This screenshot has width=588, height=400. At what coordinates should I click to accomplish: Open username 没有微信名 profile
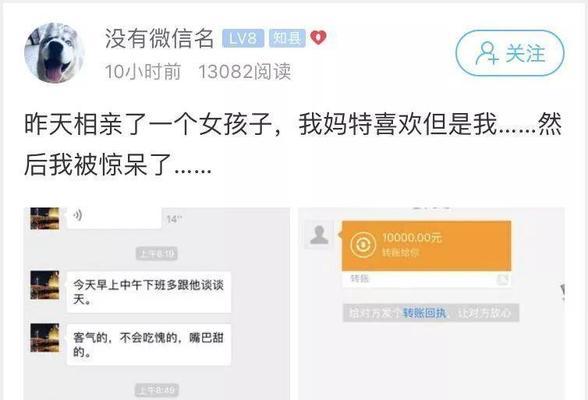point(159,38)
